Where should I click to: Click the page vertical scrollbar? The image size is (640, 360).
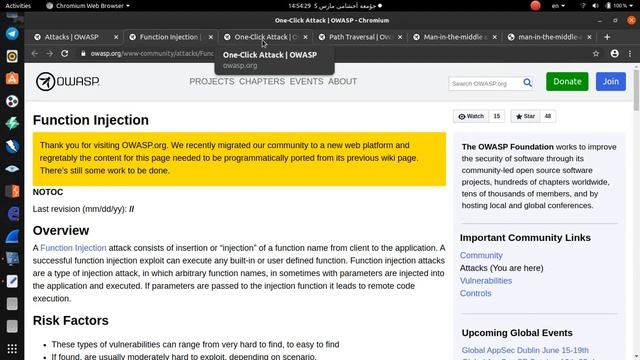636,90
